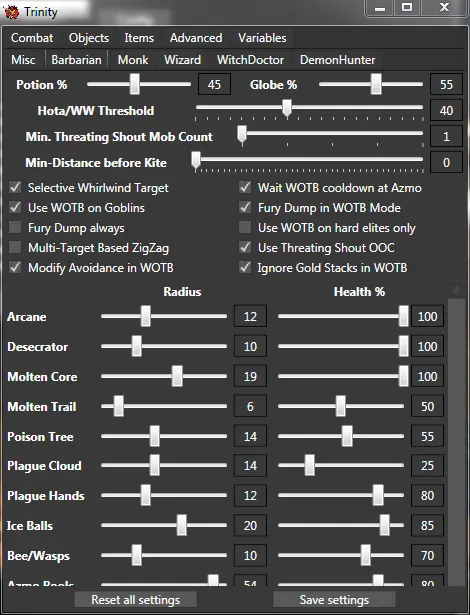This screenshot has width=470, height=615.
Task: Click the Plague Cloud health slider thumb
Action: (310, 465)
